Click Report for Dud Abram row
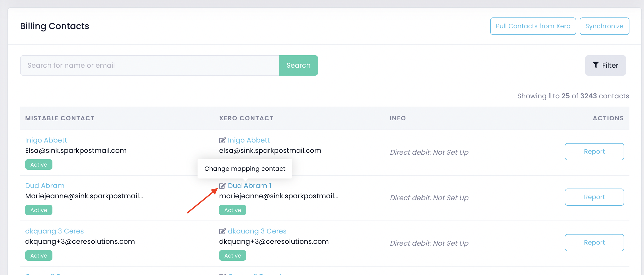The width and height of the screenshot is (644, 275). point(594,197)
